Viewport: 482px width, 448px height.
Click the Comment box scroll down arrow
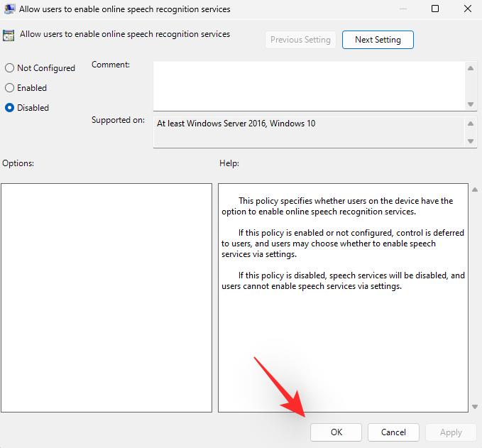tap(471, 104)
